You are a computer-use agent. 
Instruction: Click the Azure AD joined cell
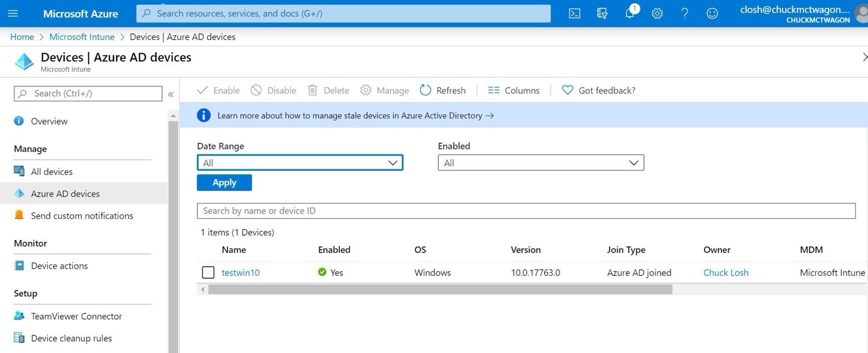(x=639, y=273)
